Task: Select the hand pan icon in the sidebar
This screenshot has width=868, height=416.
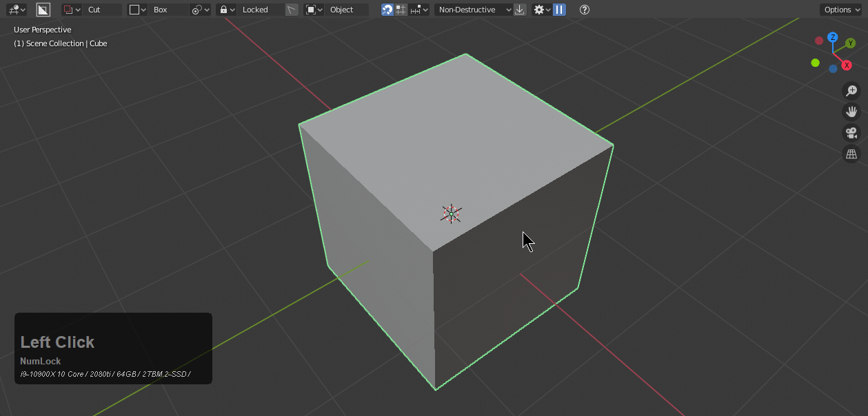Action: [851, 112]
